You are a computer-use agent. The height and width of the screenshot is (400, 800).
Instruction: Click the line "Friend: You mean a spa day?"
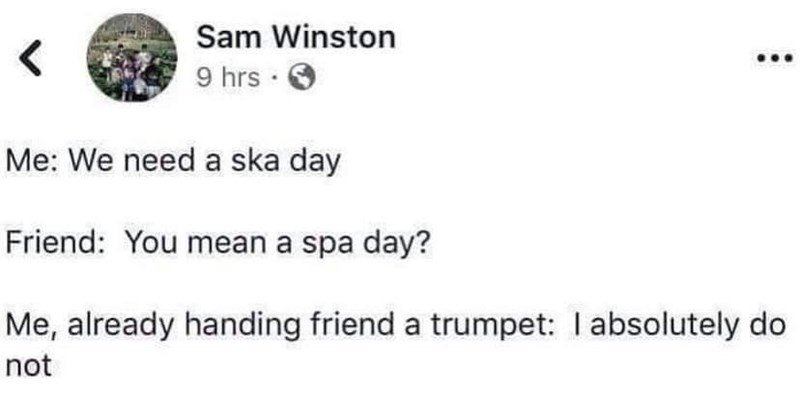tap(218, 245)
